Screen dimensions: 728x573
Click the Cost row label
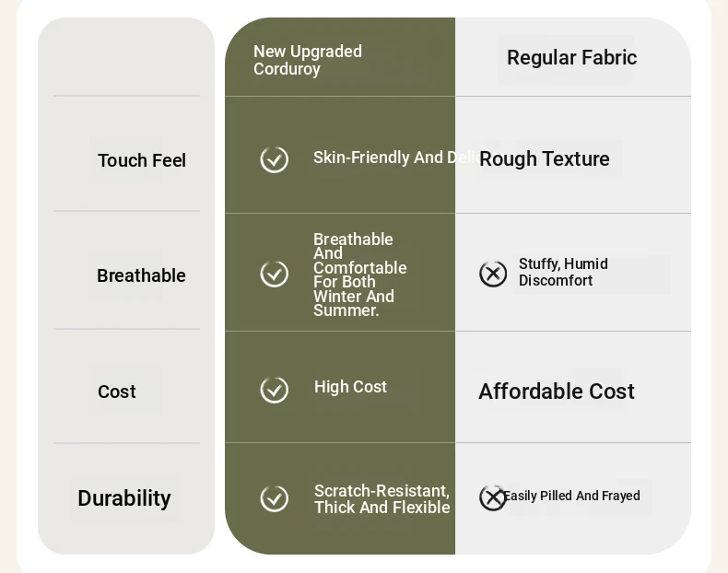click(x=116, y=392)
